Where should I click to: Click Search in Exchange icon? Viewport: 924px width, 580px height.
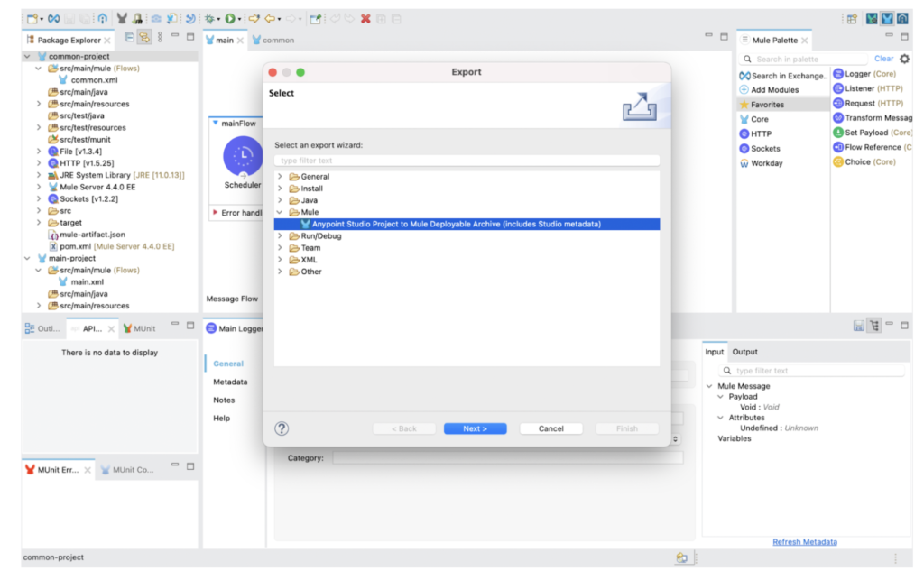[744, 76]
